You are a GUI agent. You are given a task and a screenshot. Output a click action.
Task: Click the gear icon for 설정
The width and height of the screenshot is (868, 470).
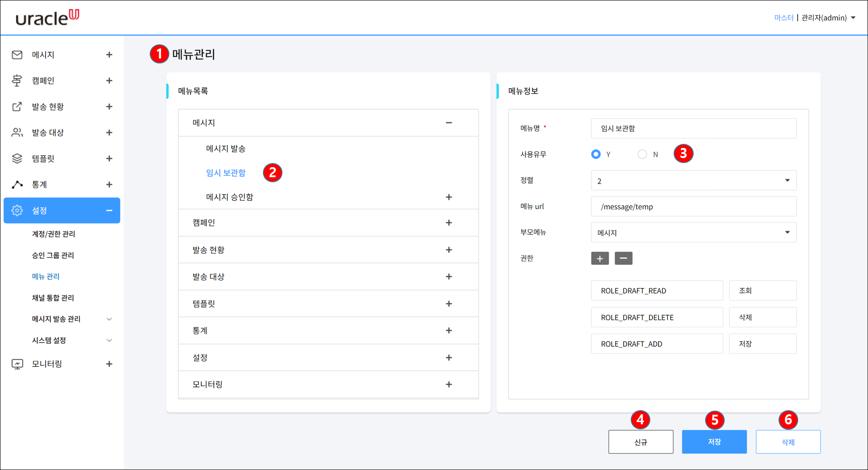coord(17,211)
